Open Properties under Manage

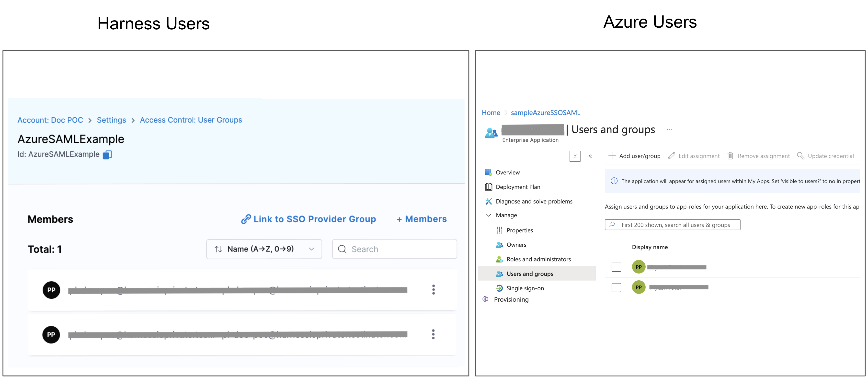click(520, 230)
